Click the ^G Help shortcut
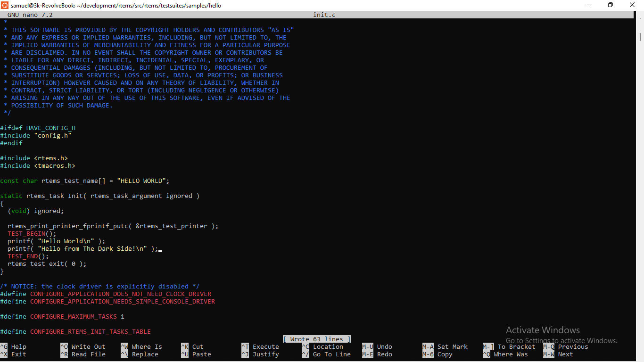 [x=13, y=346]
